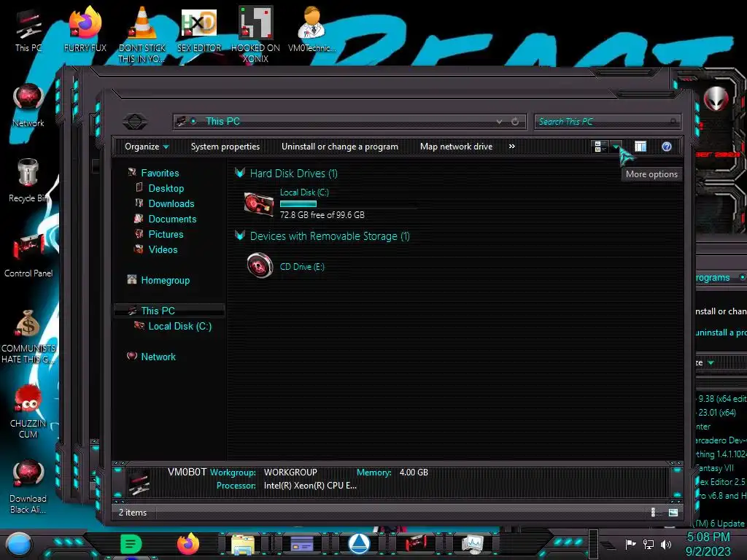Collapse the Hard Disk Drives group
The width and height of the screenshot is (747, 560).
[x=240, y=173]
